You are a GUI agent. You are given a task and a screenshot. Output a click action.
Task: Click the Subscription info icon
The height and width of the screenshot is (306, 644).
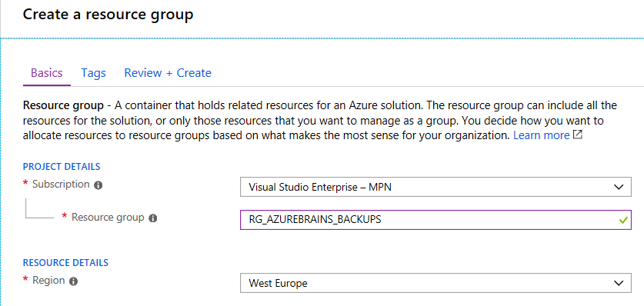click(98, 185)
